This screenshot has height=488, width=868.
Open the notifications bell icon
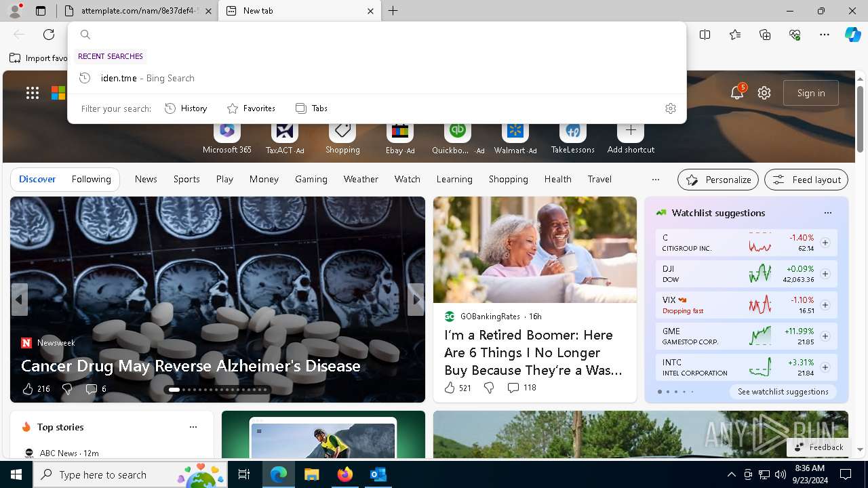click(737, 93)
